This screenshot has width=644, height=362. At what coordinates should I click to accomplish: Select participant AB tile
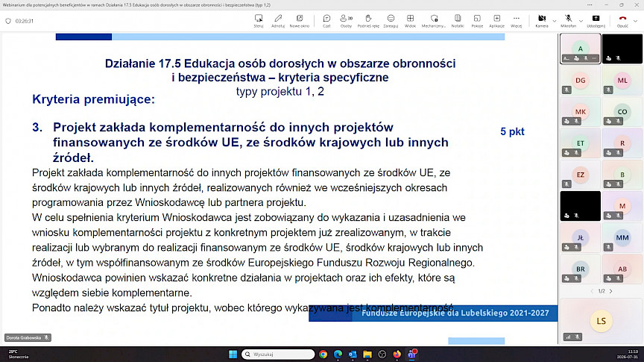pos(622,269)
